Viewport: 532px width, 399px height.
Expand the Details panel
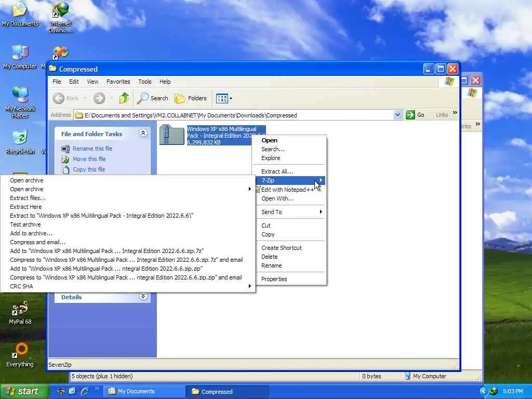point(143,296)
